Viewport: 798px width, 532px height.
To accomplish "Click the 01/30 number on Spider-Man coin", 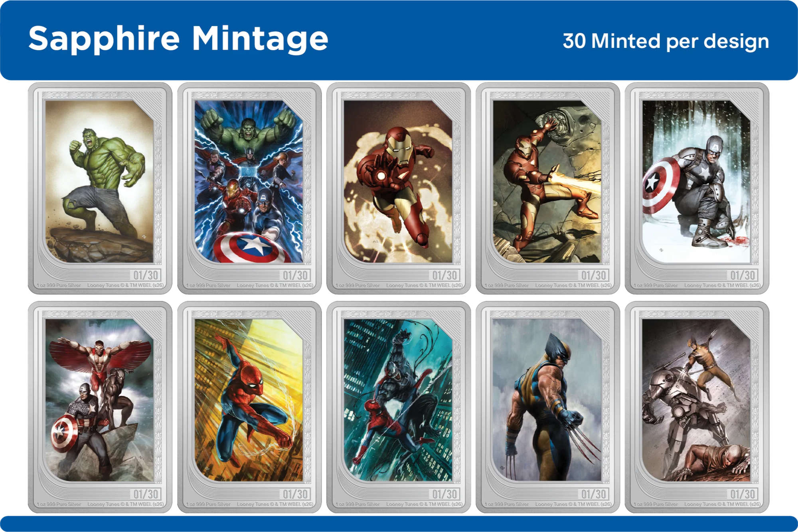I will click(x=295, y=494).
